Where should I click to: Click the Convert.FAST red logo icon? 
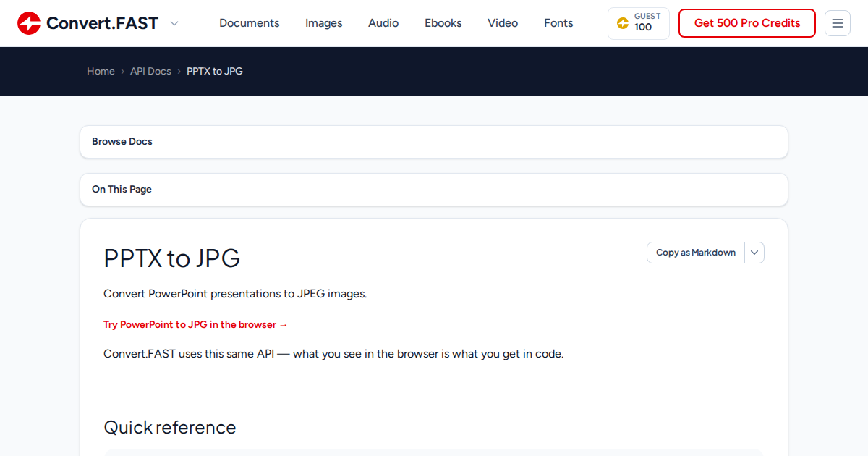tap(29, 23)
